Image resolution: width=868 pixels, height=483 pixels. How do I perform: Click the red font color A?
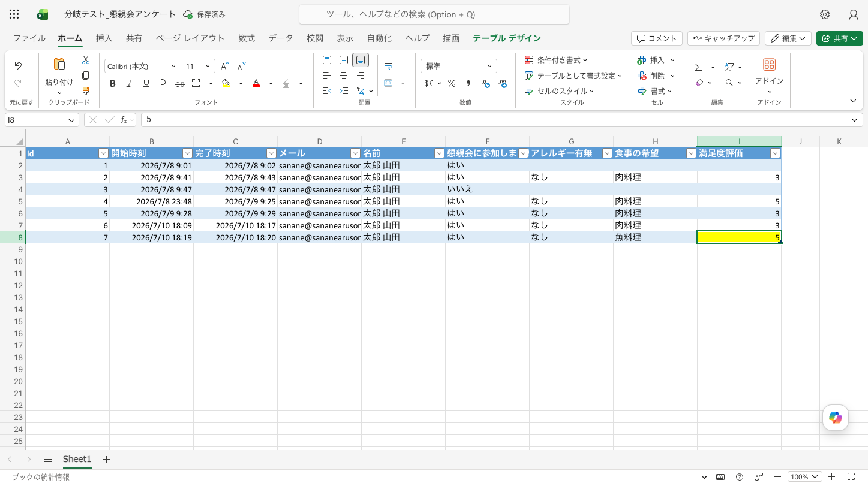tap(256, 83)
